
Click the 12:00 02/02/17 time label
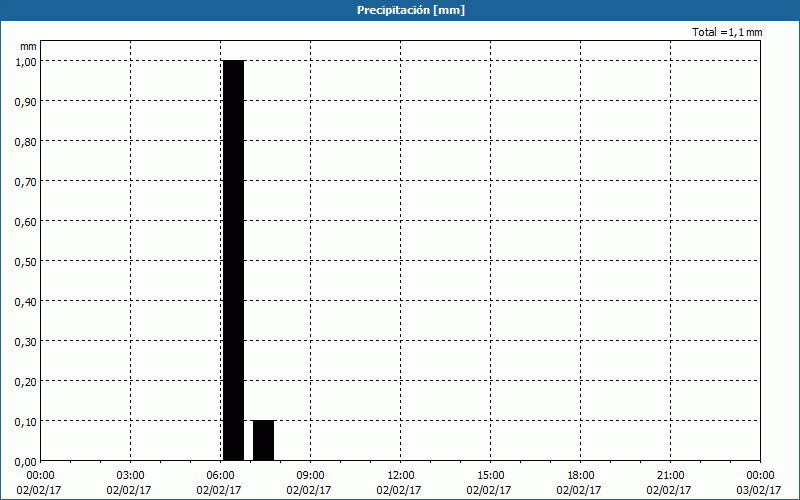tap(399, 483)
